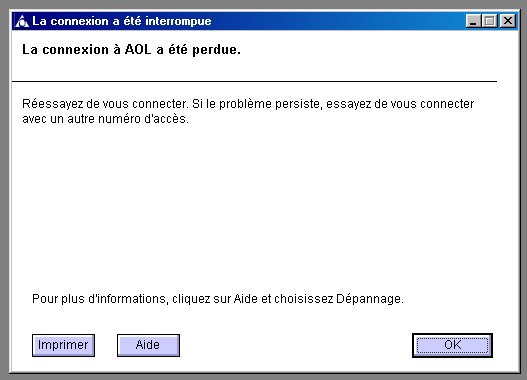Viewport: 527px width, 380px height.
Task: Minimize the connection interrupted dialog
Action: coord(473,21)
